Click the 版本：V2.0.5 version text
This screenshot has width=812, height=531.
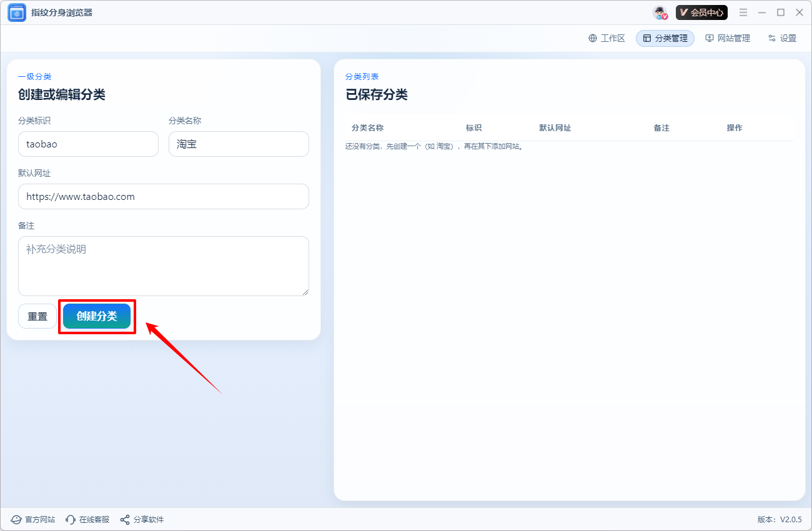point(780,520)
